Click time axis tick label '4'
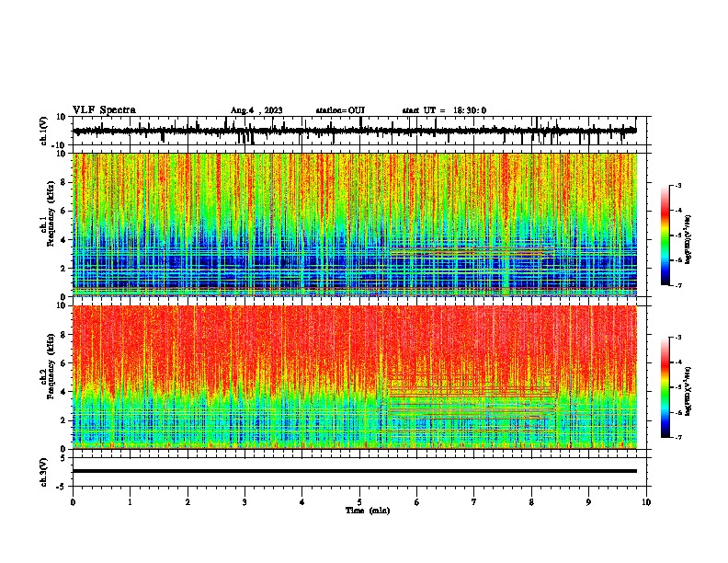The height and width of the screenshot is (563, 728). tap(302, 502)
